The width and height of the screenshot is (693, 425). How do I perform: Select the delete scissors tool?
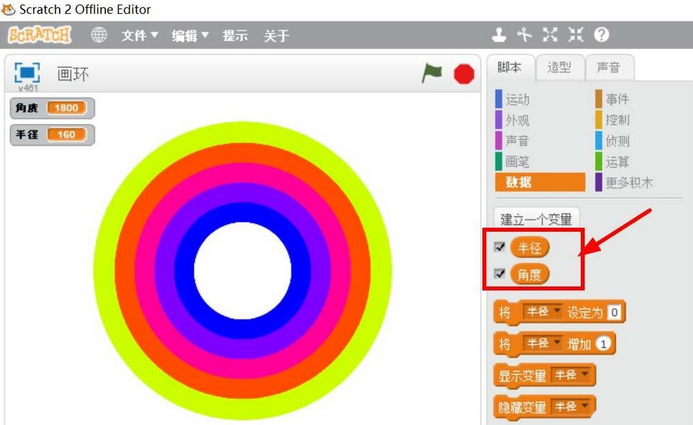tap(525, 35)
